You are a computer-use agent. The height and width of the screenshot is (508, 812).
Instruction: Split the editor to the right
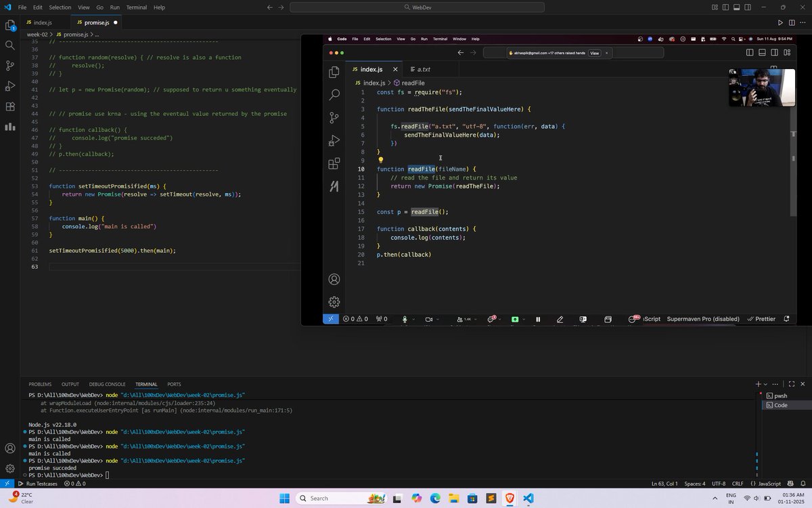[x=792, y=22]
